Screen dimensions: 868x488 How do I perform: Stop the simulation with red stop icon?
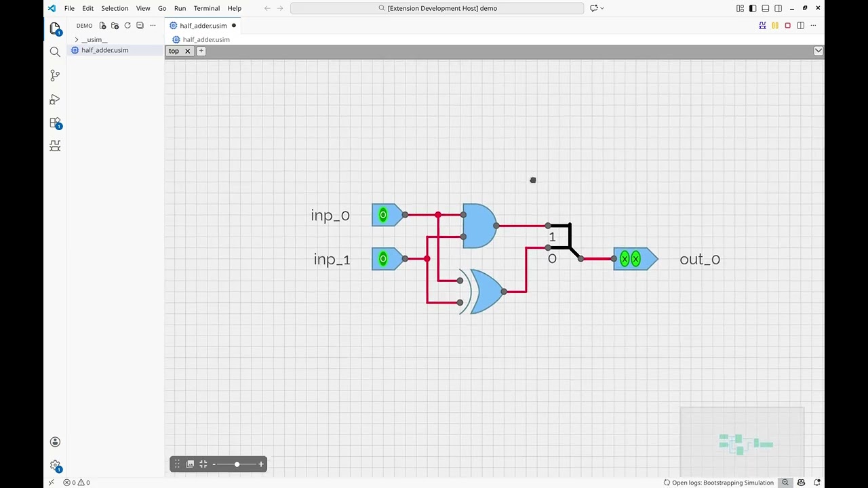(x=787, y=26)
